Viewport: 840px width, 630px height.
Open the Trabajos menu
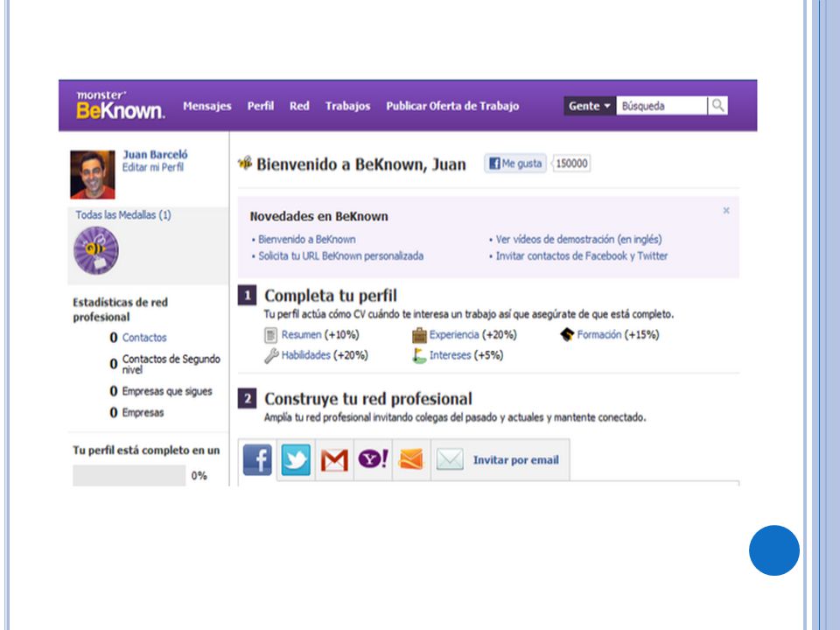tap(347, 106)
